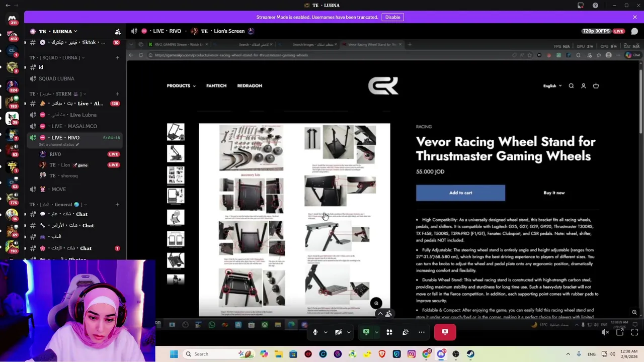
Task: Add channel to SQUAD LUBNA category
Action: click(x=117, y=58)
